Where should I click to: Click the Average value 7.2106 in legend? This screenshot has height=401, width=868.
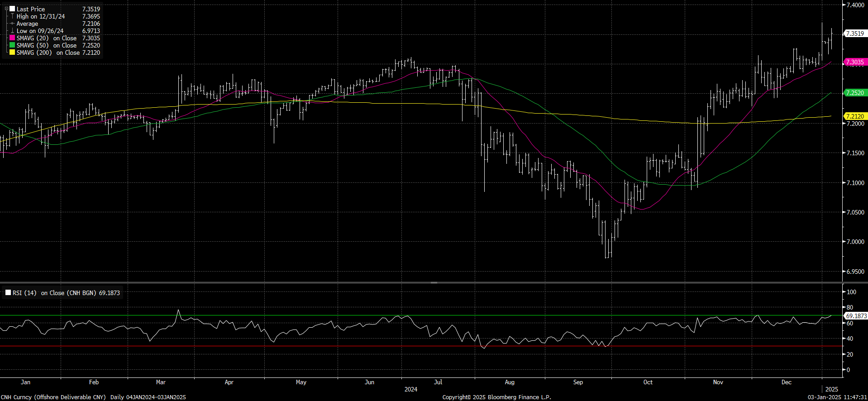(91, 24)
